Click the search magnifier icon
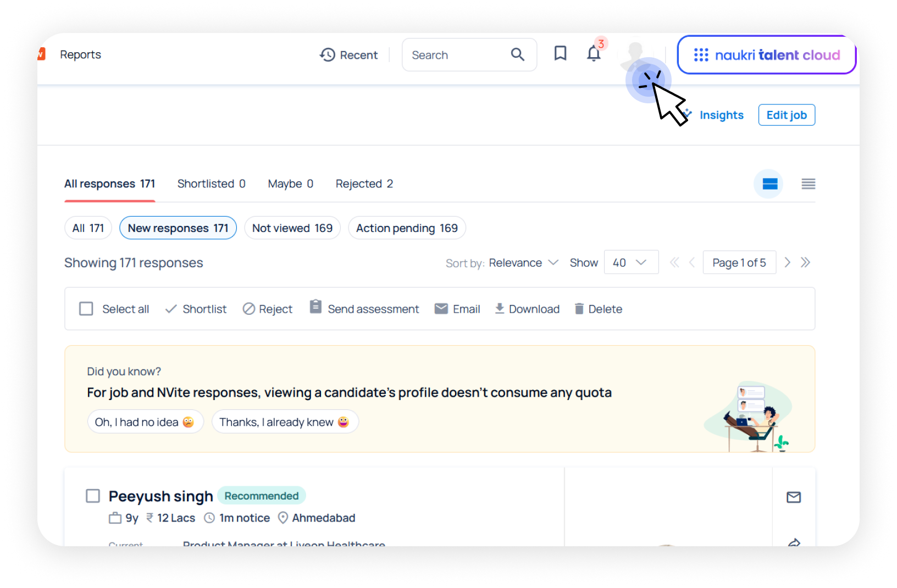This screenshot has width=897, height=588. point(517,54)
